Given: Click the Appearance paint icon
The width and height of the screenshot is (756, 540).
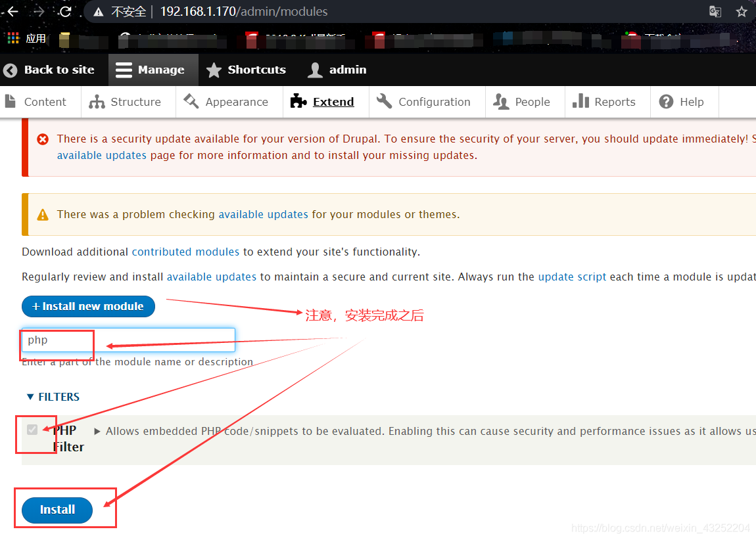Looking at the screenshot, I should pos(191,101).
